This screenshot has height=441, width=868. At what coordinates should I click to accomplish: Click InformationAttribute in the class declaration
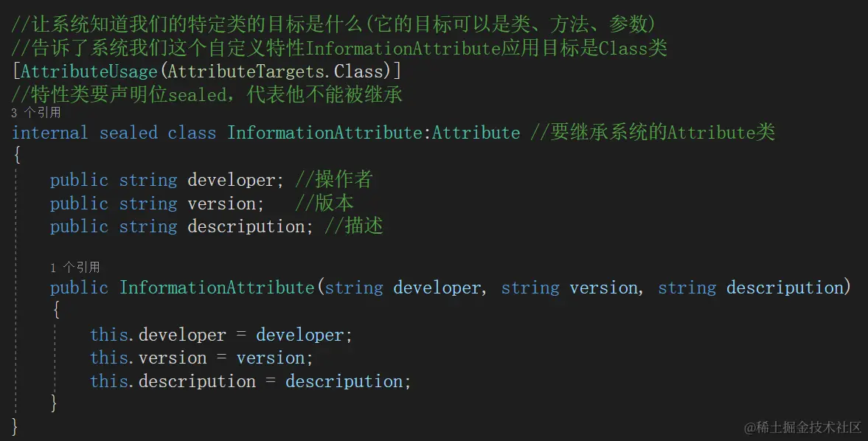pyautogui.click(x=324, y=133)
